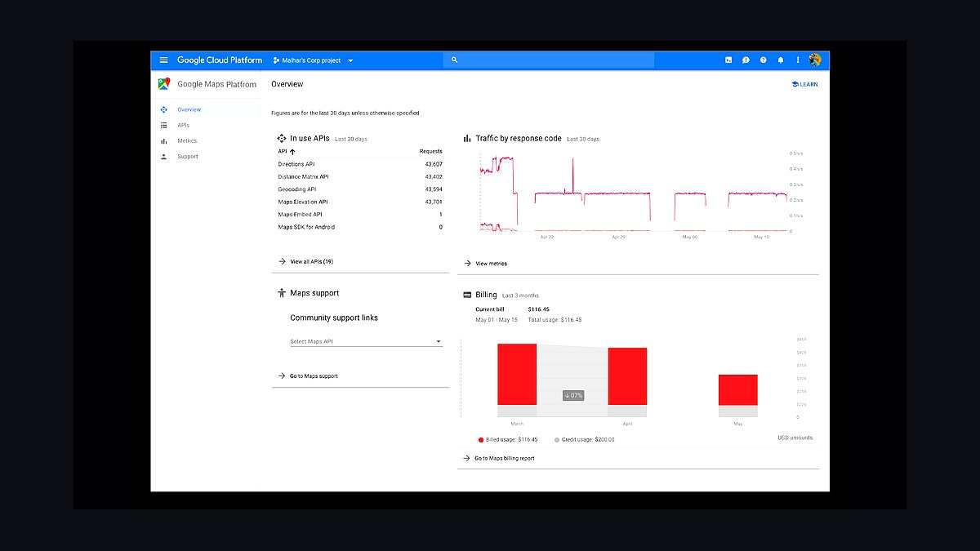Open the hamburger navigation menu
The width and height of the screenshot is (980, 551).
click(163, 60)
